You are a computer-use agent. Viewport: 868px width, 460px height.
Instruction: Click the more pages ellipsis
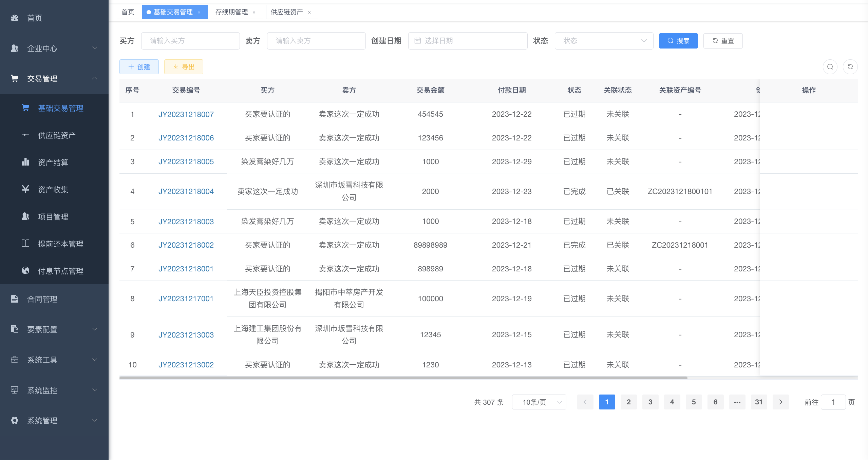[737, 402]
